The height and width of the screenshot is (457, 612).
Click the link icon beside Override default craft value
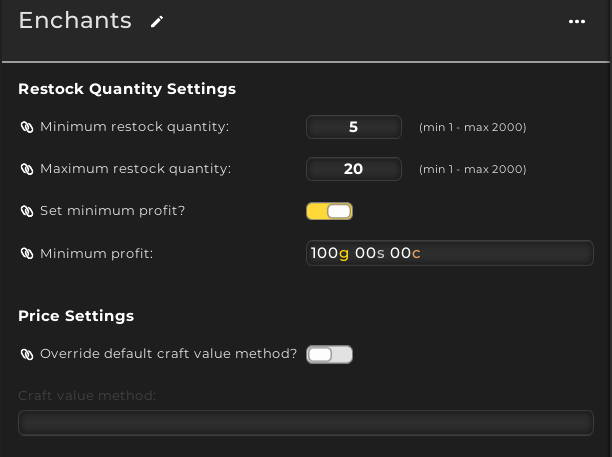(x=27, y=354)
